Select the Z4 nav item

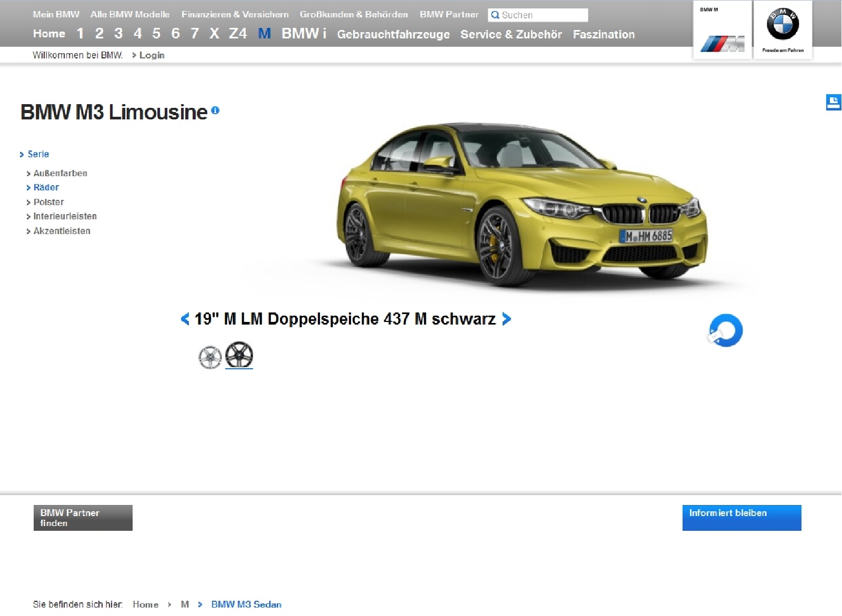pyautogui.click(x=238, y=34)
